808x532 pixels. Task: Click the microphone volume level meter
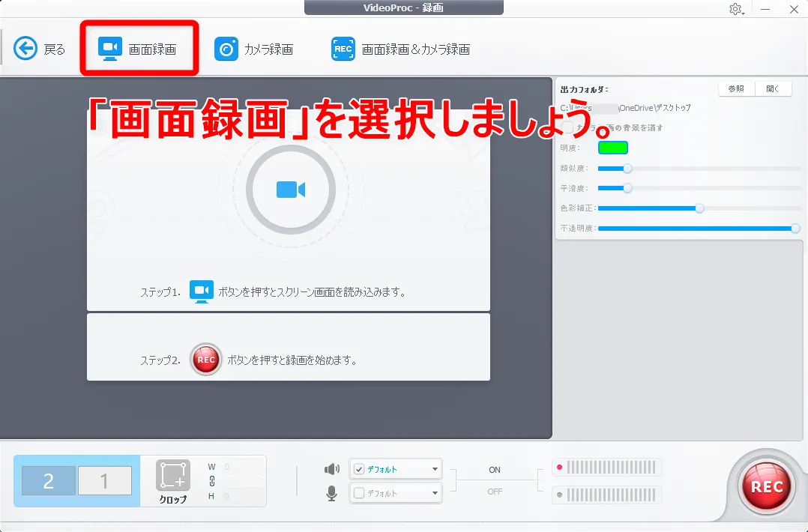[x=606, y=495]
